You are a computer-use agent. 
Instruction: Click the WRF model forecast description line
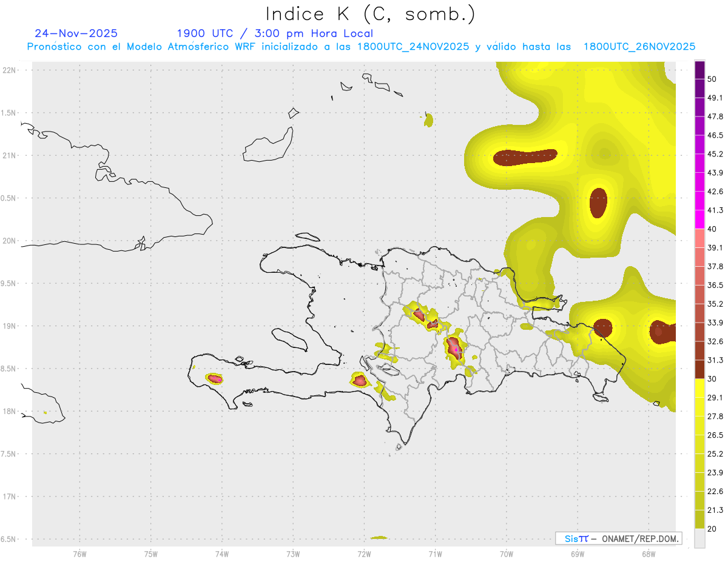click(x=361, y=47)
